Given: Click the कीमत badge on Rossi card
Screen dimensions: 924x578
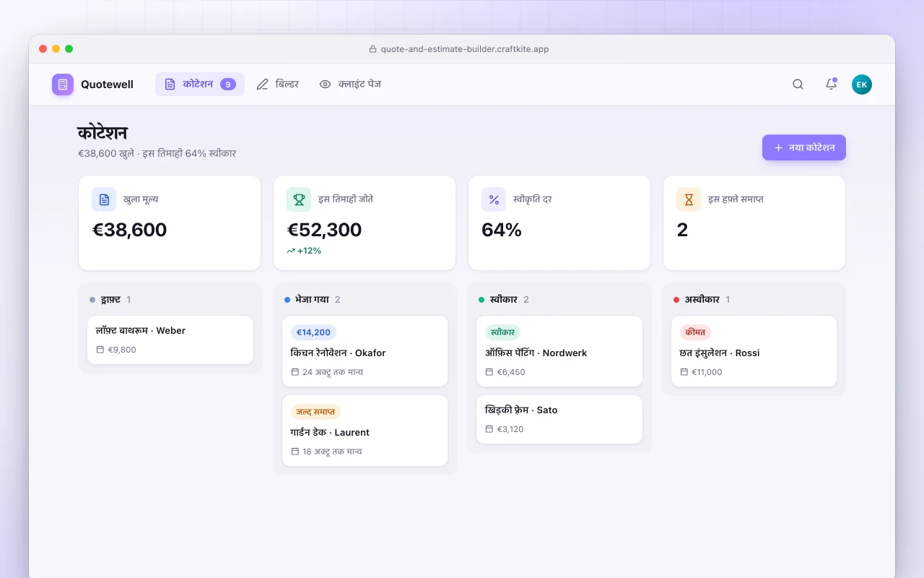Looking at the screenshot, I should [x=695, y=332].
